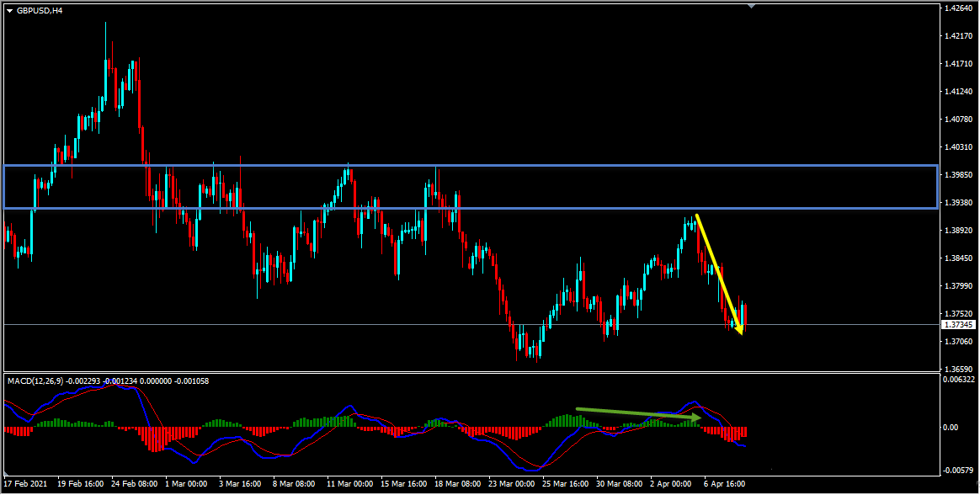Click the 23 Mar 00:00 date label
The image size is (980, 495).
(x=511, y=484)
